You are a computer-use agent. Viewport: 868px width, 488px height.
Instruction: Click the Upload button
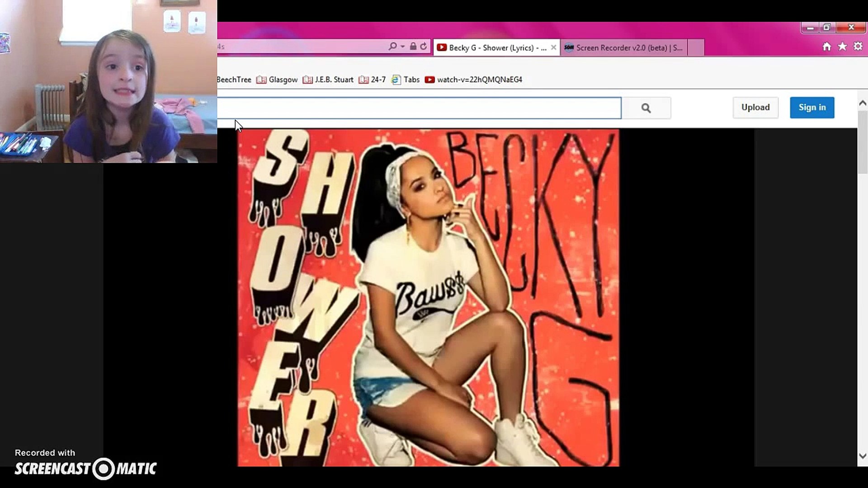[755, 108]
